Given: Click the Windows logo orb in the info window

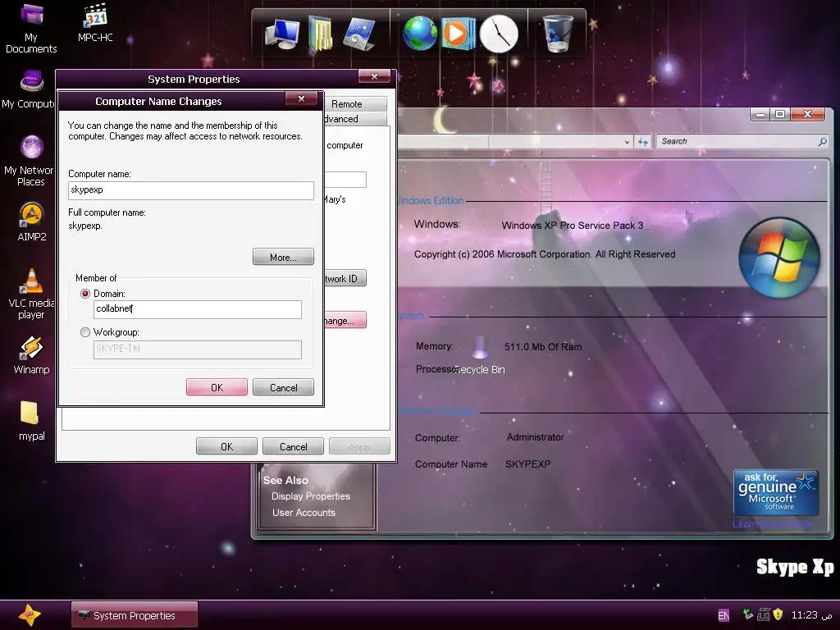Looking at the screenshot, I should (779, 258).
